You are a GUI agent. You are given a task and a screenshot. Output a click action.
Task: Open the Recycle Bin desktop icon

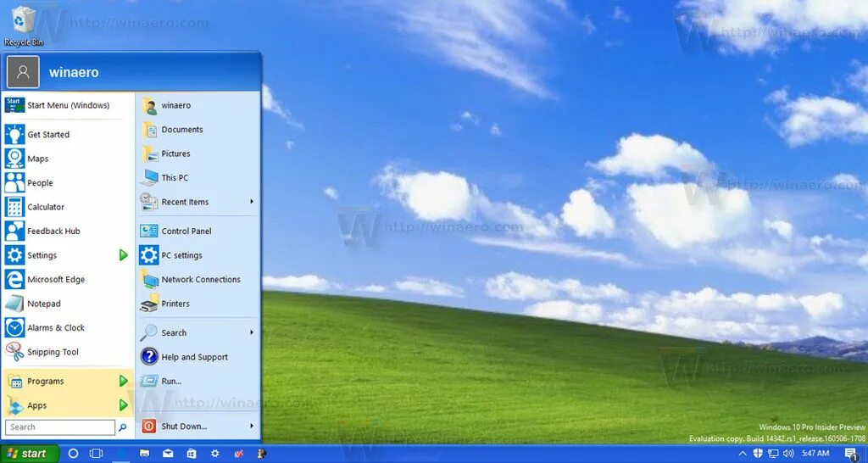(x=23, y=25)
